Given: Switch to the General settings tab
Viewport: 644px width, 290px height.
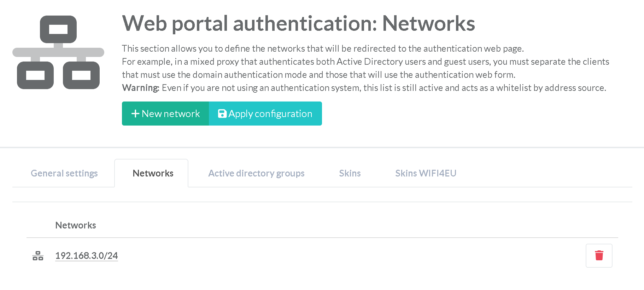Looking at the screenshot, I should (x=64, y=173).
